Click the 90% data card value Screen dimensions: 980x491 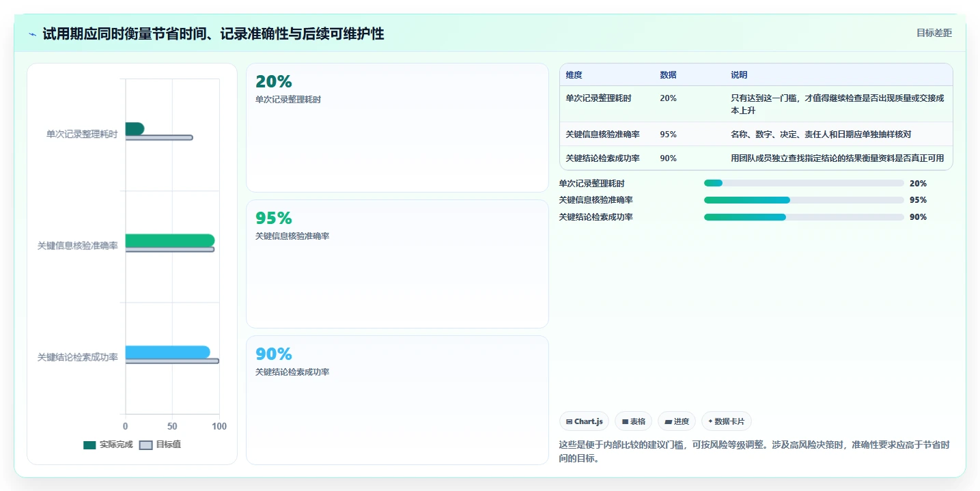[x=273, y=354]
